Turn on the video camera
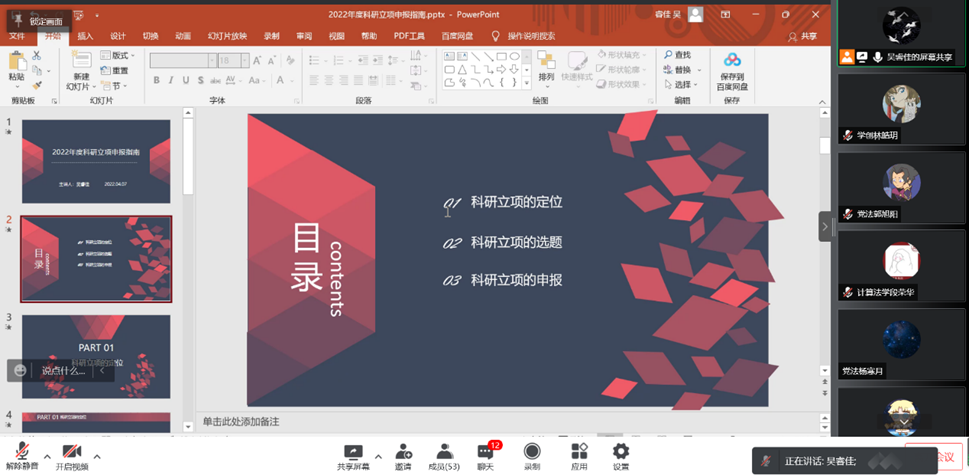This screenshot has width=969, height=475. coord(71,456)
